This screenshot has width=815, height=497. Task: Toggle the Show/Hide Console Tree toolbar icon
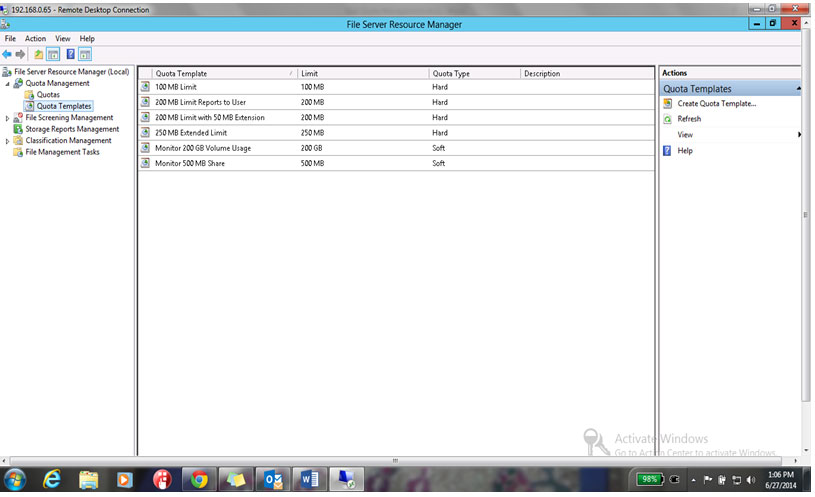pos(53,54)
